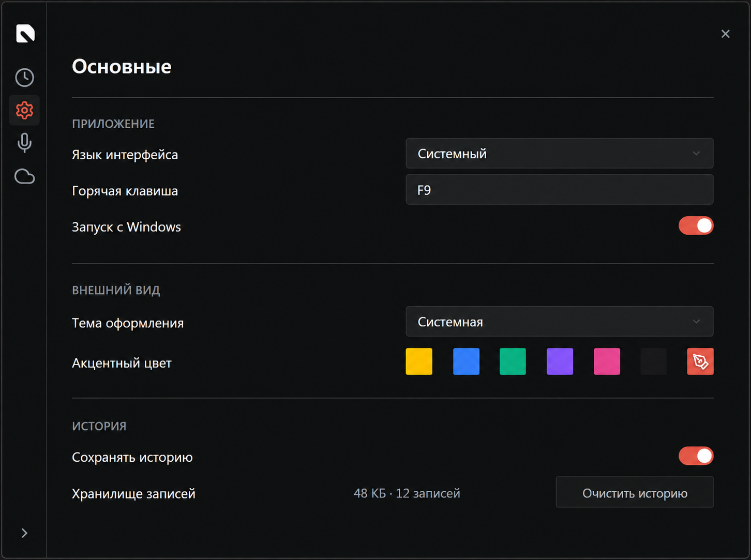The height and width of the screenshot is (560, 751).
Task: Expand the sidebar with the chevron arrow
Action: pyautogui.click(x=24, y=533)
